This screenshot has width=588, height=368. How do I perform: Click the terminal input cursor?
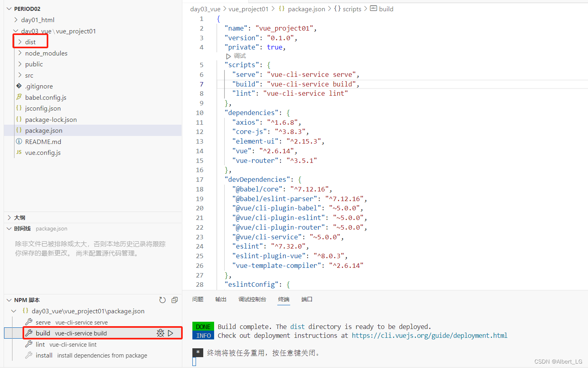click(194, 362)
